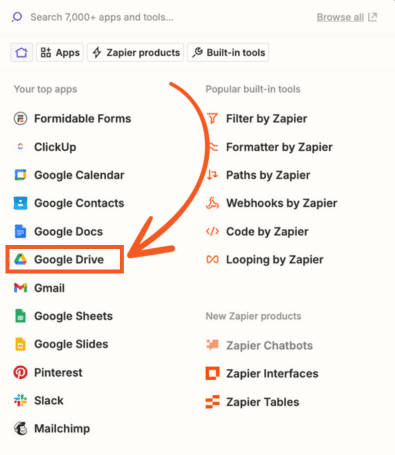Open the Browse all link
395x455 pixels.
point(347,17)
